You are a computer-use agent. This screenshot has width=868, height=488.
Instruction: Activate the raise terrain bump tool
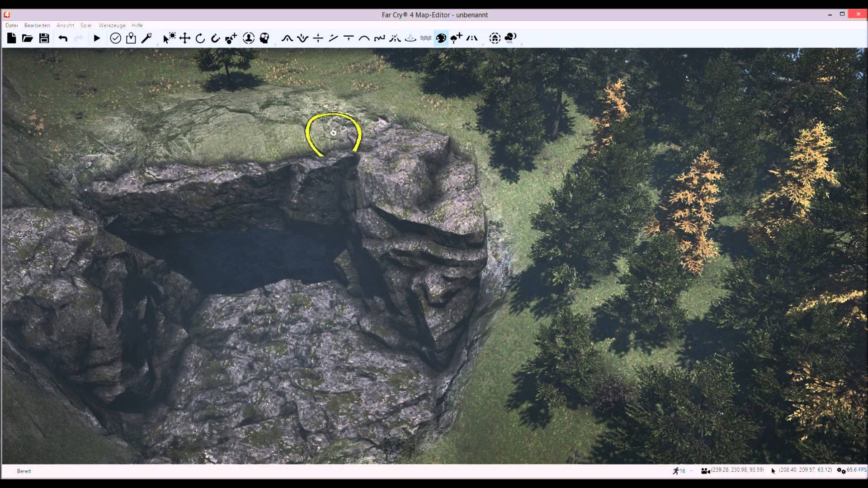pyautogui.click(x=287, y=38)
